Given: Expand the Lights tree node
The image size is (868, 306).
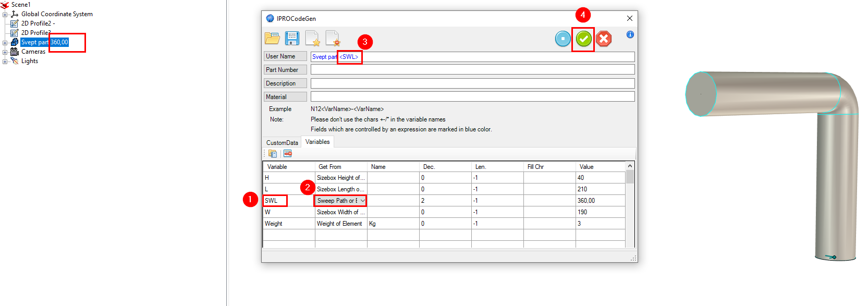Looking at the screenshot, I should pos(5,62).
